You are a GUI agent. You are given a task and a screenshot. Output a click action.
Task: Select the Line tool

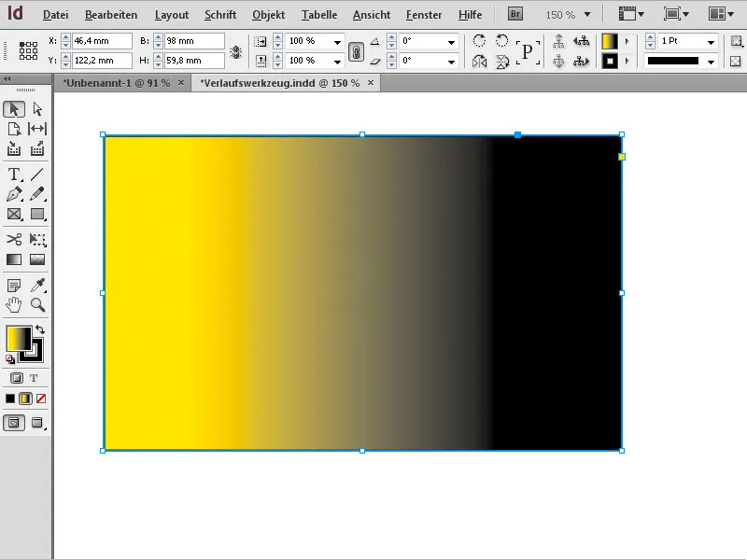point(37,175)
